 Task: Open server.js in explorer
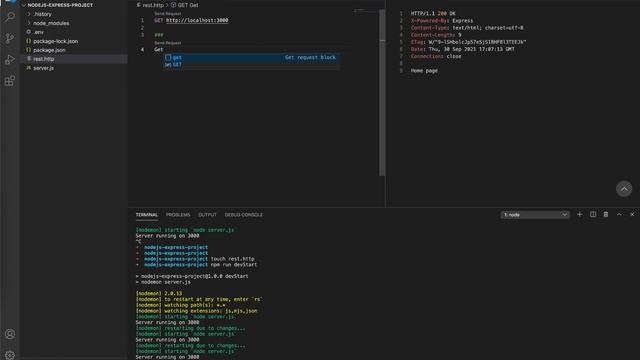tap(43, 68)
